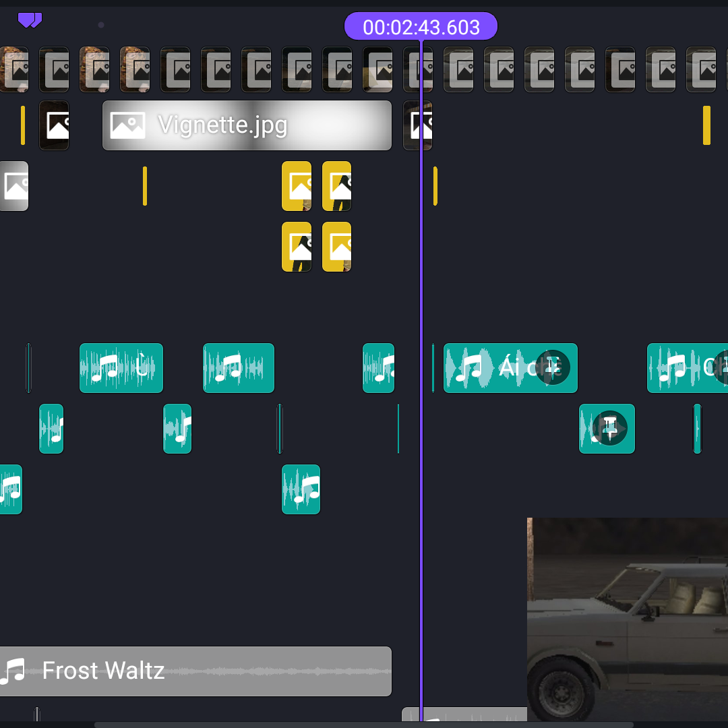This screenshot has height=728, width=728.
Task: Click the yellow marker below the Vignette.jpg clip
Action: click(x=145, y=186)
